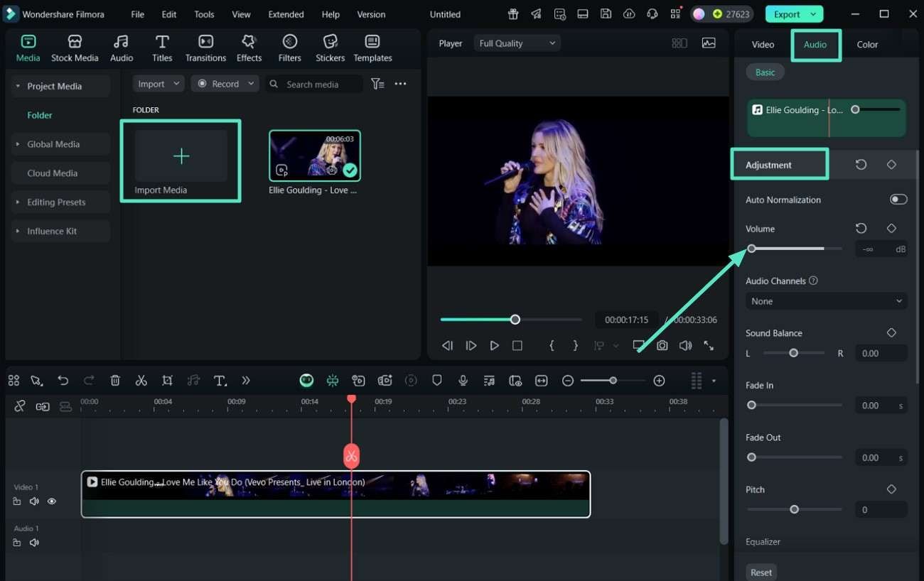Click the player volume speaker icon
This screenshot has width=924, height=581.
[685, 346]
